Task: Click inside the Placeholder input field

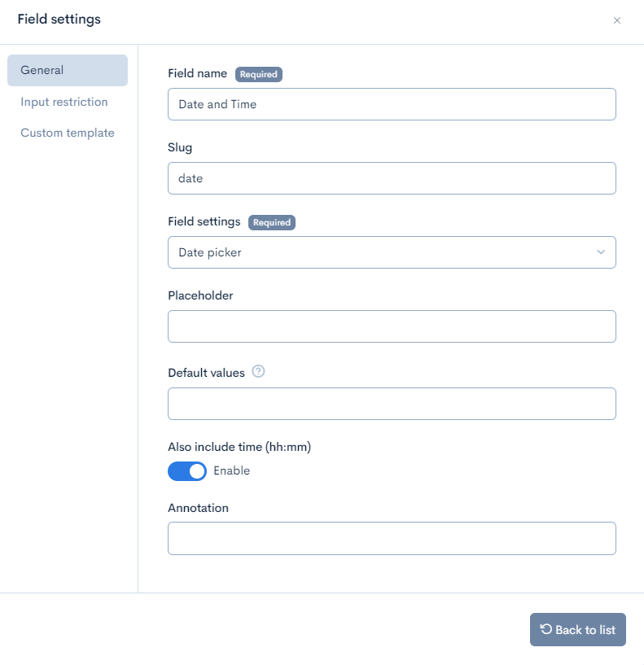Action: pos(392,326)
